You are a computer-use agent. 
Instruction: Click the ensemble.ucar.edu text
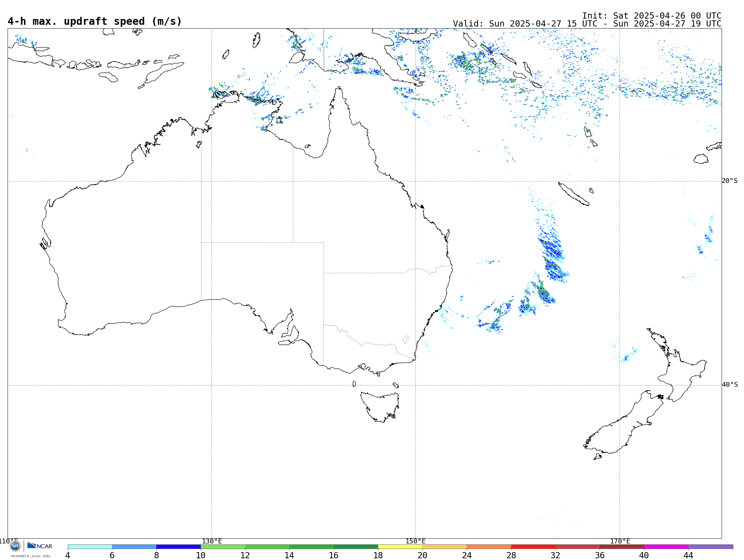pos(31,556)
